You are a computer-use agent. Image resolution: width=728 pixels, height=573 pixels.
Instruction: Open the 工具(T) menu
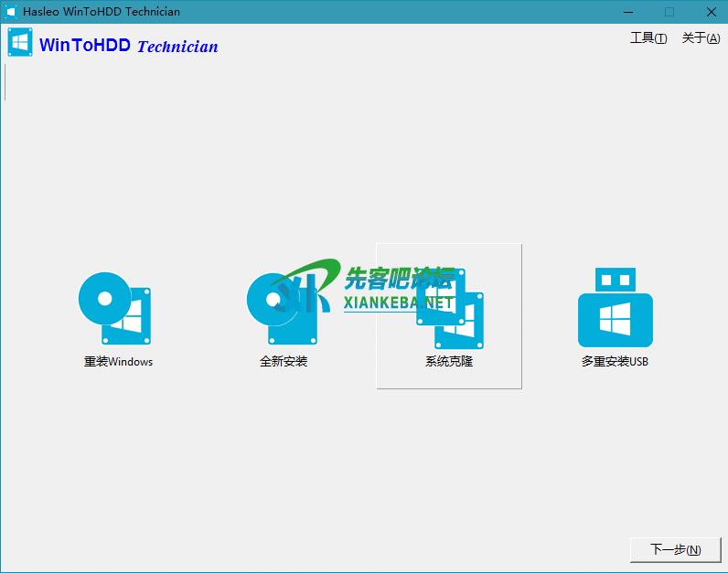648,38
